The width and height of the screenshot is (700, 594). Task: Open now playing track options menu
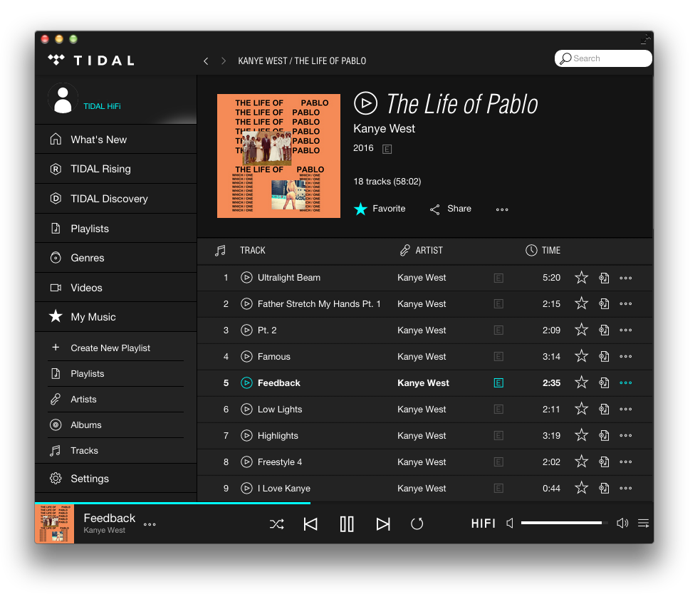[x=150, y=525]
